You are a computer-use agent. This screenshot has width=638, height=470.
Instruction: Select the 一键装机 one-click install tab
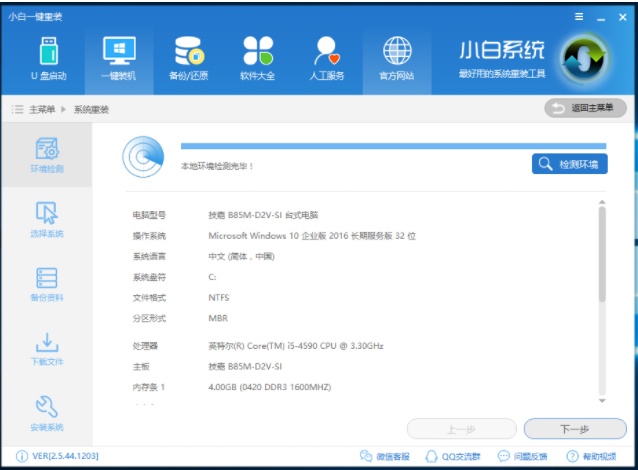coord(118,58)
